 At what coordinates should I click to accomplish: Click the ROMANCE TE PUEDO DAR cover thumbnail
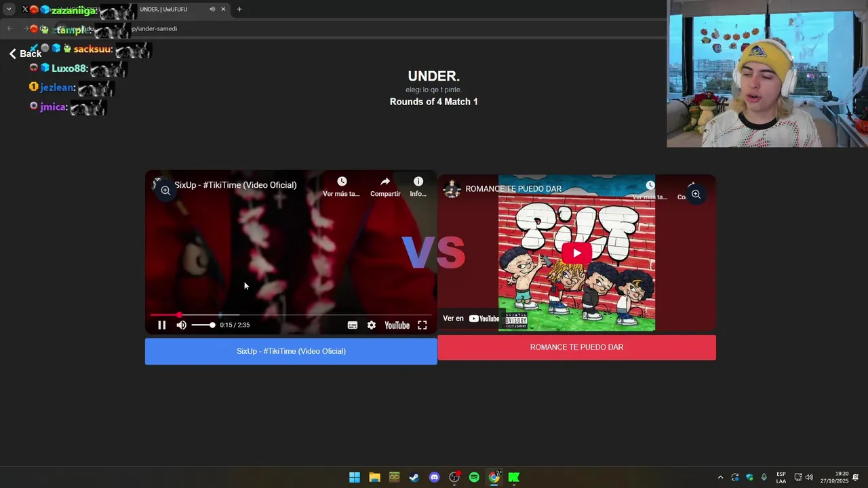pyautogui.click(x=576, y=253)
